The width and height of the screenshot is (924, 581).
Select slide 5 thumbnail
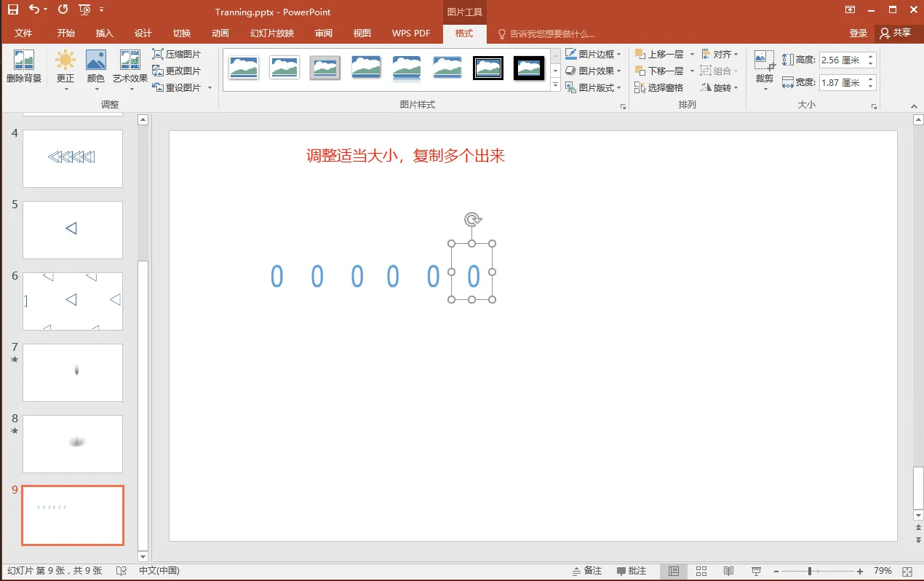[73, 229]
